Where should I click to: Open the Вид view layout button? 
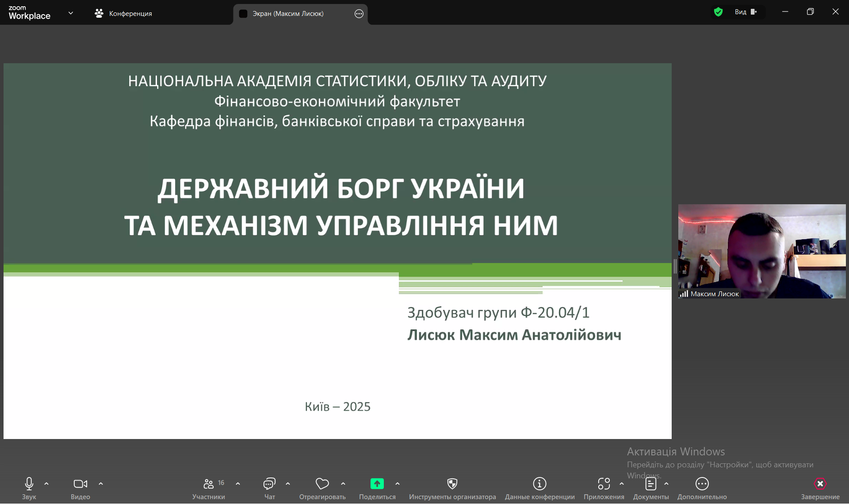click(746, 12)
